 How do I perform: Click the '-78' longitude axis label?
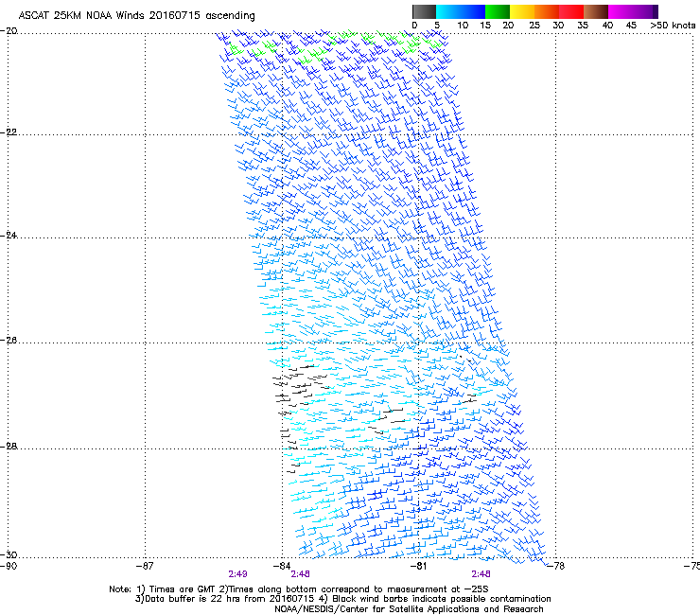pyautogui.click(x=555, y=566)
